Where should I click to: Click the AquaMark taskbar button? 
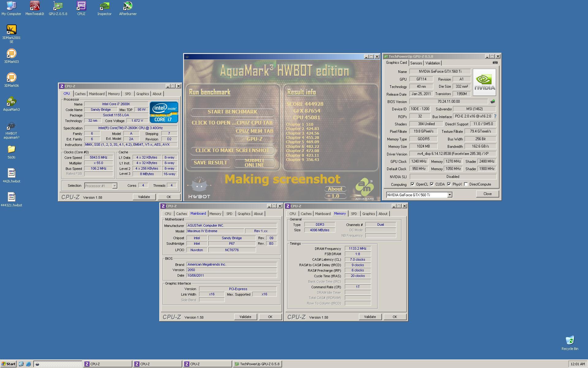[58, 364]
